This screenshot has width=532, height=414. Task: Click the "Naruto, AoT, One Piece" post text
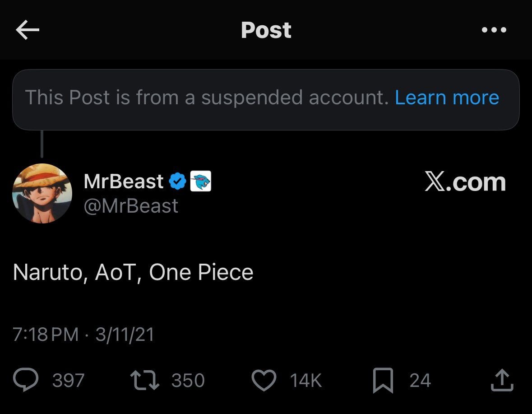133,272
